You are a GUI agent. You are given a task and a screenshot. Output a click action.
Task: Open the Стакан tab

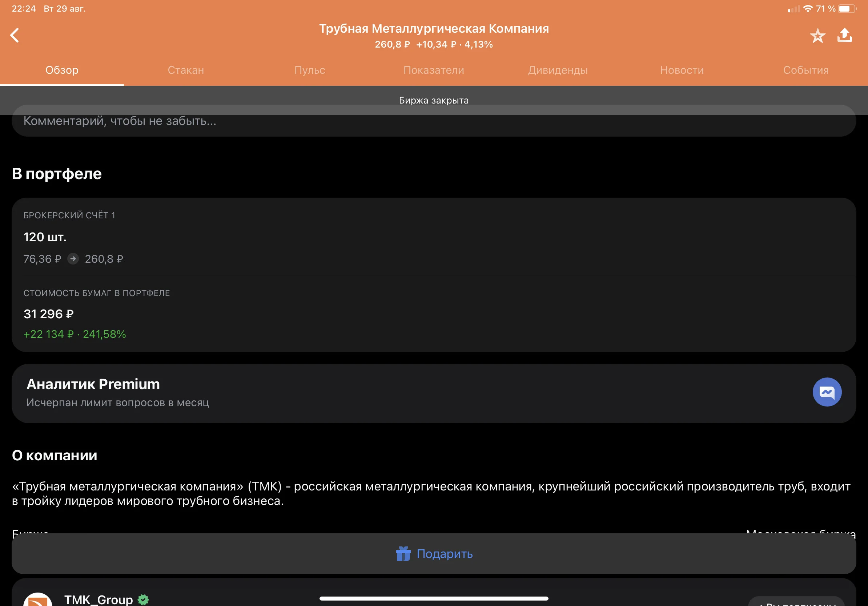[x=186, y=70]
